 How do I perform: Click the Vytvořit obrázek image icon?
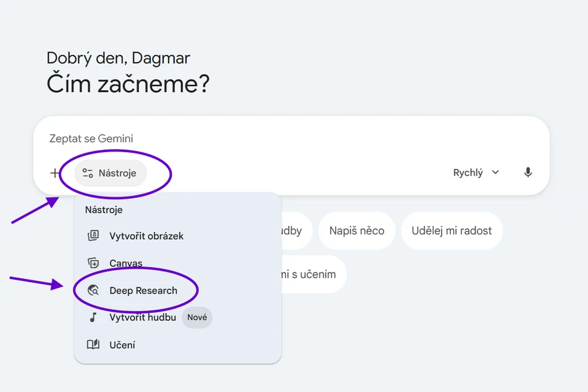click(93, 236)
